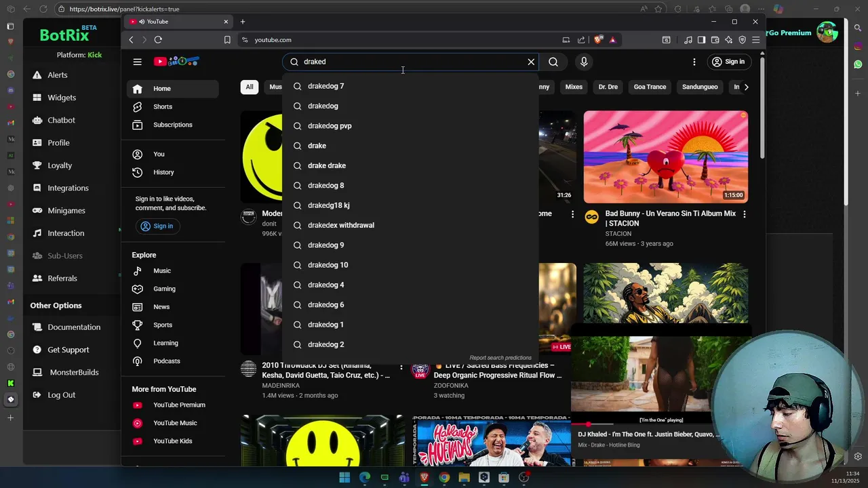Open Bad Bunny album mix thumbnail
The width and height of the screenshot is (868, 488).
666,157
